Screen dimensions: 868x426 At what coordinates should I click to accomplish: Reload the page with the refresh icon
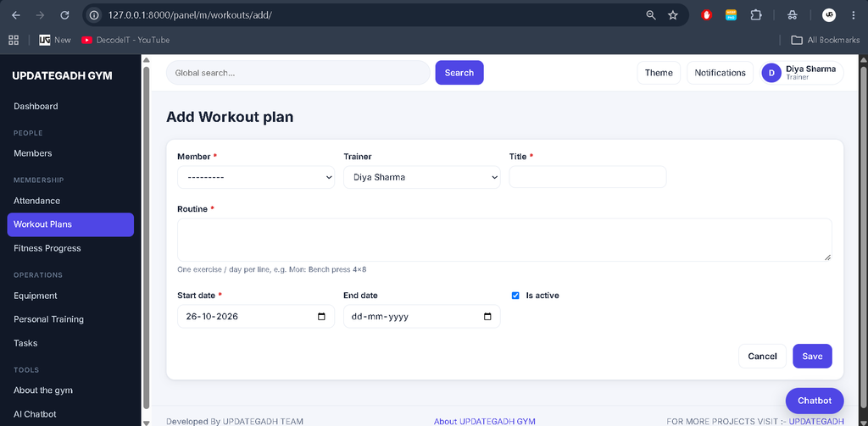coord(64,15)
